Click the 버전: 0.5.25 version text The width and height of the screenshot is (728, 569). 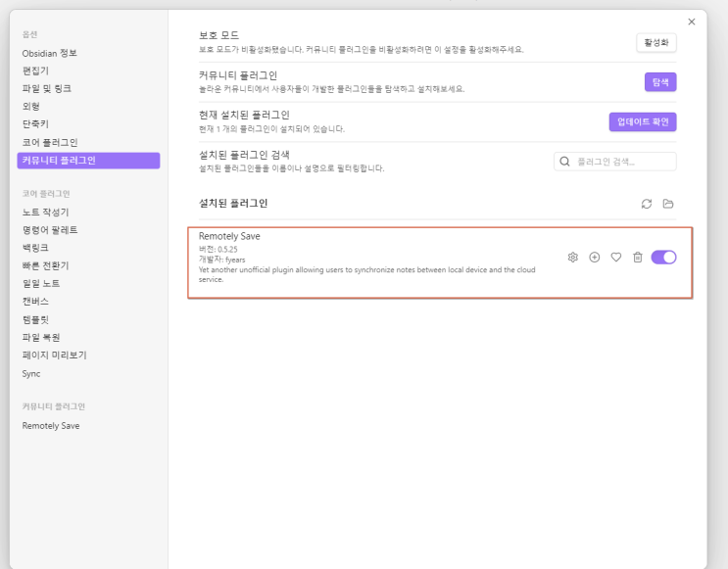(x=218, y=250)
